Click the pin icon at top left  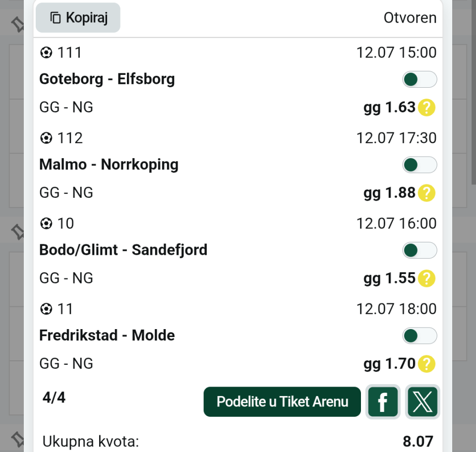(x=18, y=24)
